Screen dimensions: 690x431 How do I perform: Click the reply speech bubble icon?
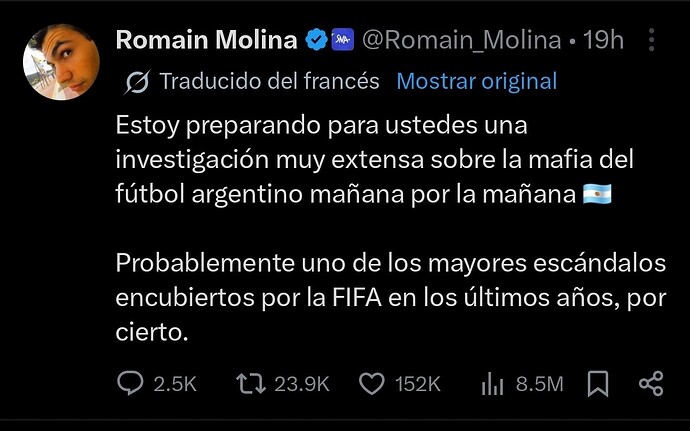[130, 383]
